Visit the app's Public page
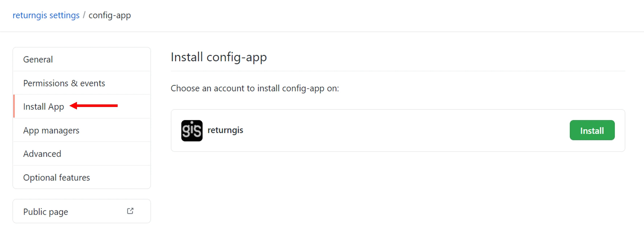This screenshot has width=644, height=252. tap(82, 211)
